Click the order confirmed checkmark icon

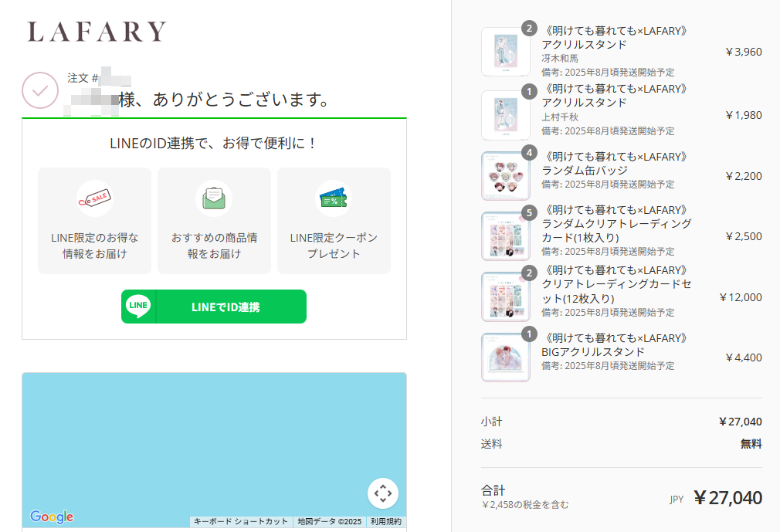tap(40, 90)
